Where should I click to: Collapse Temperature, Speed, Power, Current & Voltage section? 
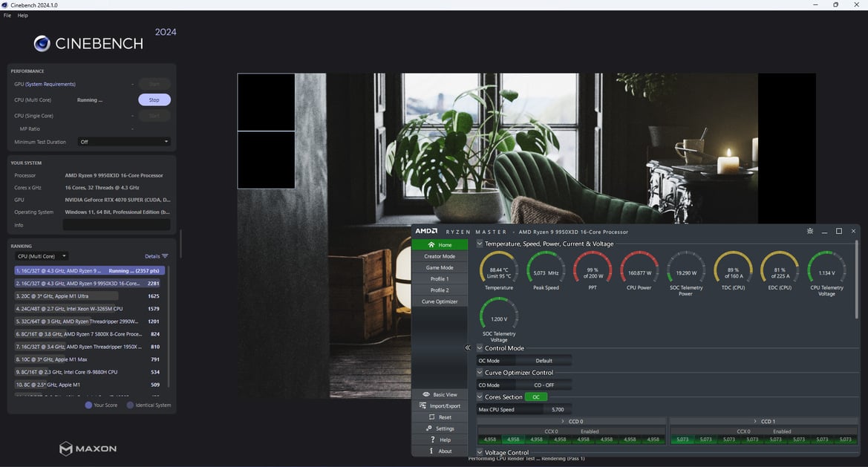click(480, 244)
